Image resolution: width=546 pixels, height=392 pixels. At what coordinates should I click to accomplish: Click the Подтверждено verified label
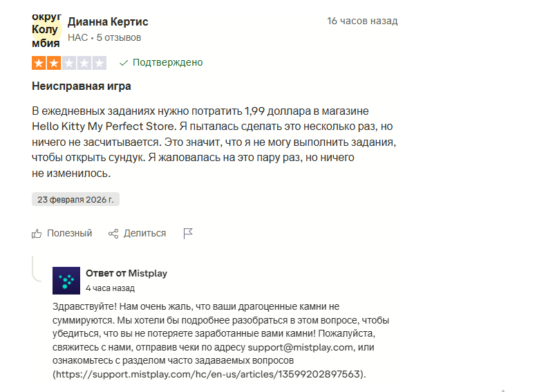pyautogui.click(x=167, y=63)
